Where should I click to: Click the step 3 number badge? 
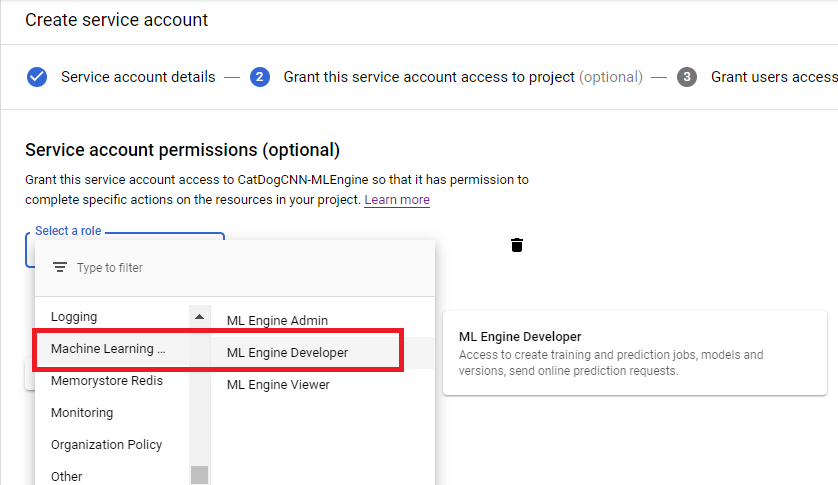click(x=687, y=77)
